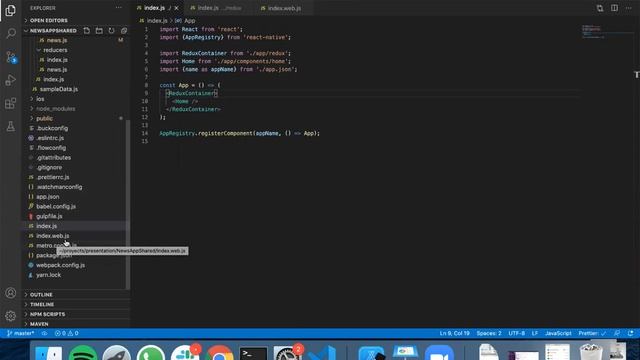Screen dimensions: 640x360
Task: Click the explorer vertical scrollbar
Action: [x=128, y=204]
